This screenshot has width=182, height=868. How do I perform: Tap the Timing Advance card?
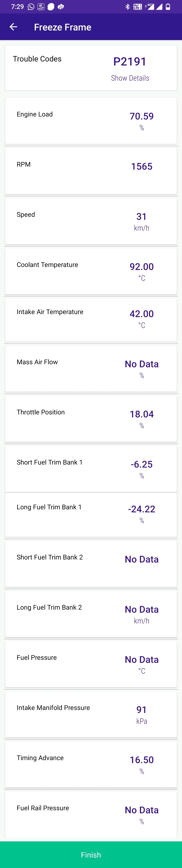click(91, 764)
